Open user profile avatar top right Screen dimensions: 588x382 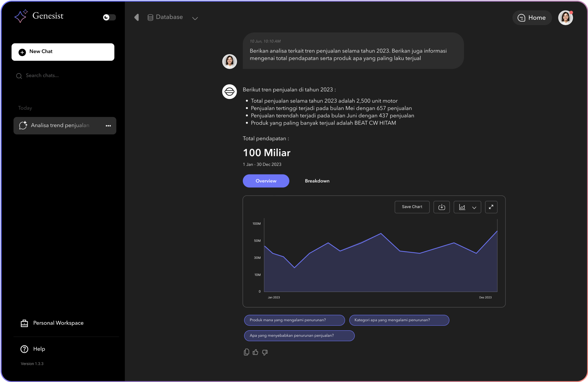pos(565,18)
